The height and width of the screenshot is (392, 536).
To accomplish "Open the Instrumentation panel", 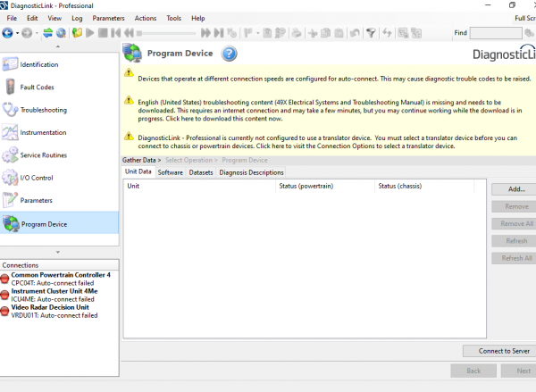I will [60, 132].
